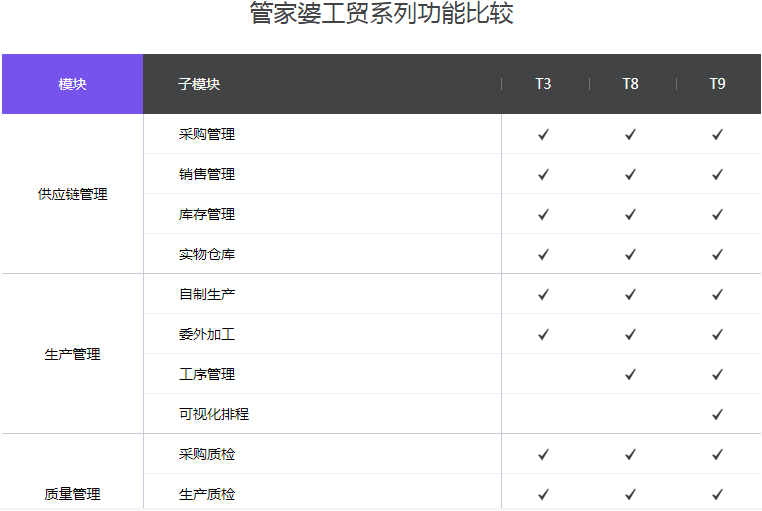Image resolution: width=762 pixels, height=511 pixels.
Task: Click the T3 checkmark for 采购管理
Action: [x=543, y=134]
